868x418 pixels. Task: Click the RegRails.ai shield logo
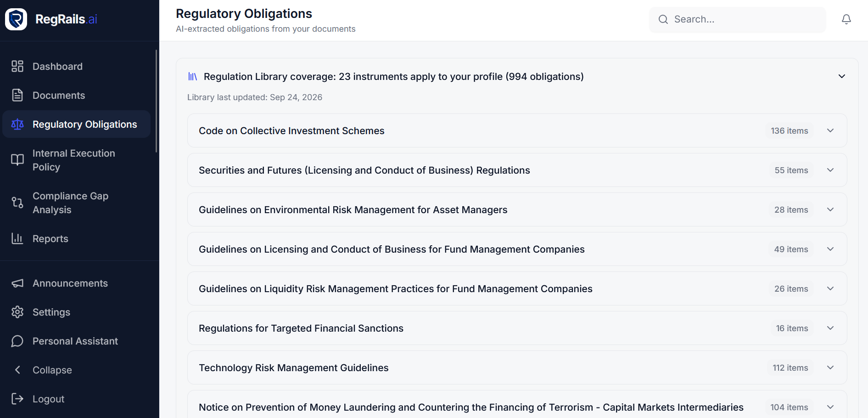click(16, 19)
